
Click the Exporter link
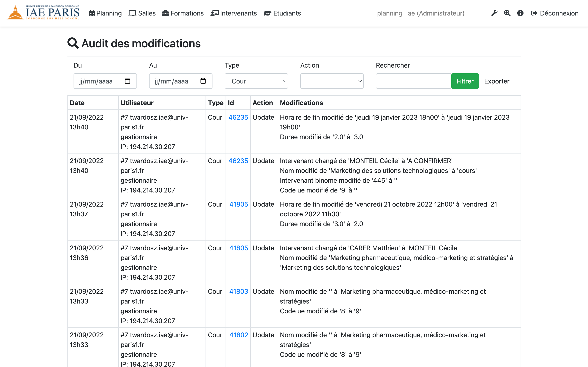point(497,81)
